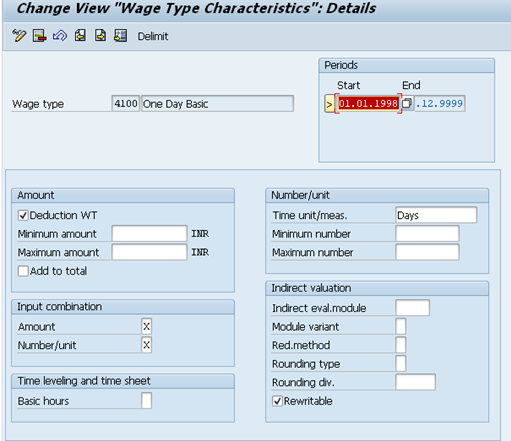Click the Display/Change pencil icon
This screenshot has height=441, width=511.
coord(19,35)
